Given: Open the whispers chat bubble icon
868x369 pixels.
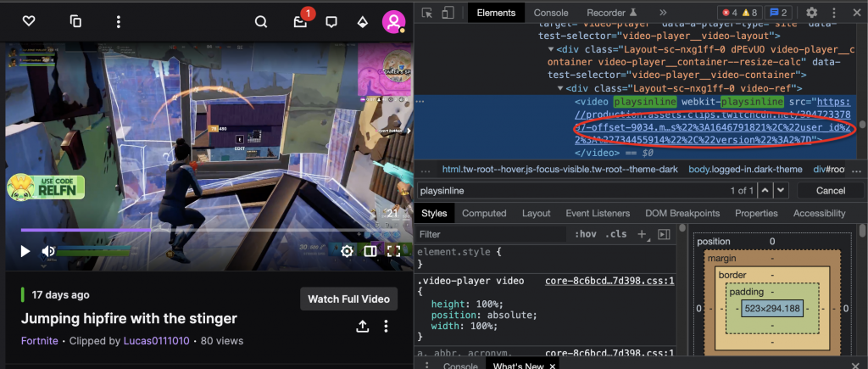Looking at the screenshot, I should (331, 22).
